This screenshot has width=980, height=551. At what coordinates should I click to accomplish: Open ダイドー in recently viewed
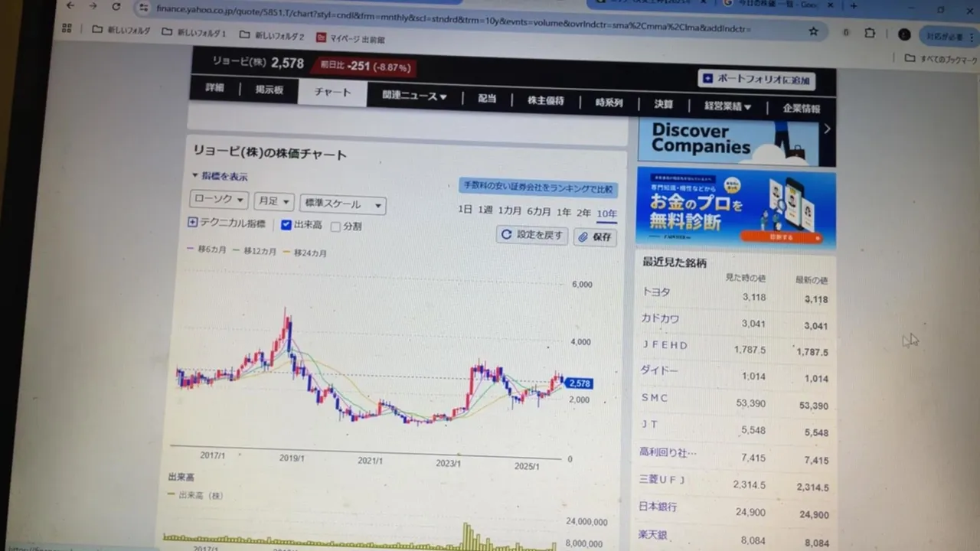click(659, 370)
